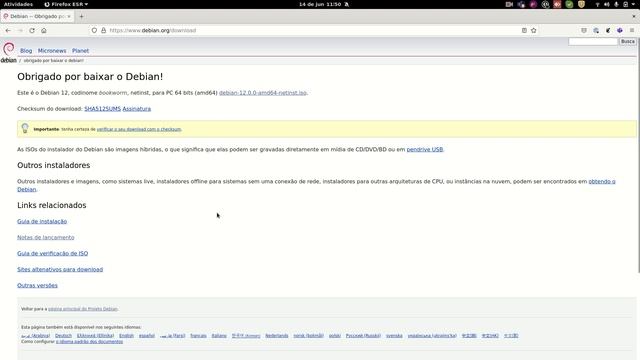The height and width of the screenshot is (360, 640).
Task: Open the pendrive USB link
Action: click(x=424, y=150)
